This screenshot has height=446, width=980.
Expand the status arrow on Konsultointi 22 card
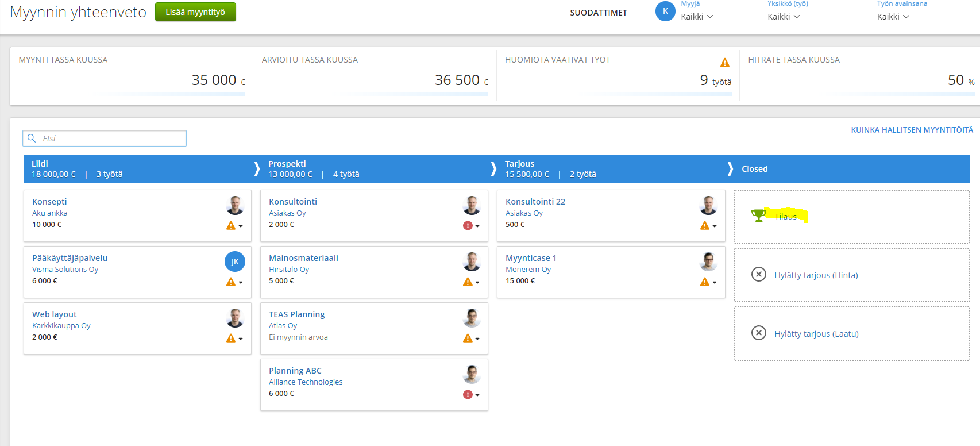[x=715, y=226]
